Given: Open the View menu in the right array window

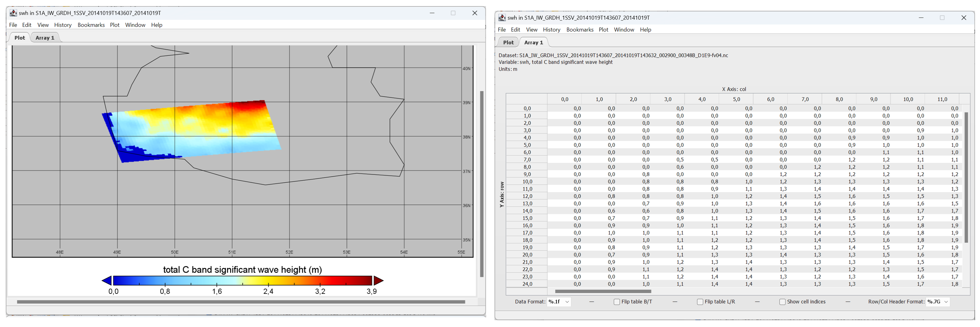Looking at the screenshot, I should tap(532, 29).
